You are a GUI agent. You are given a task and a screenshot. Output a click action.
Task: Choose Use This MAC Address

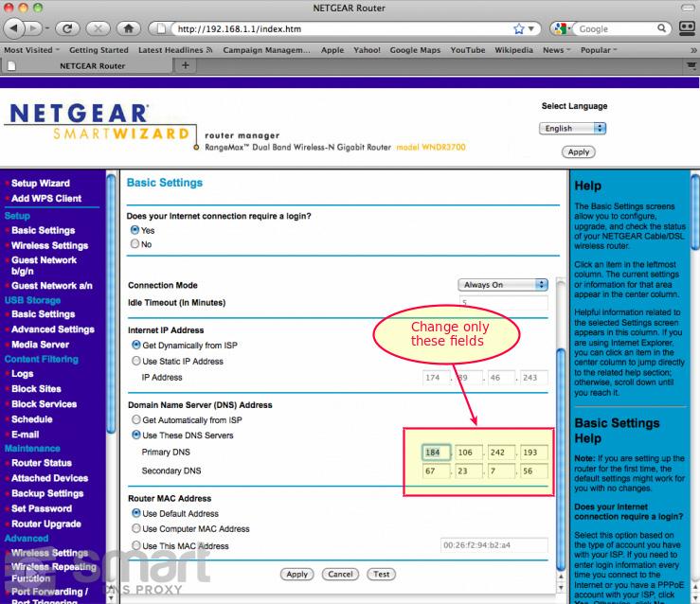pyautogui.click(x=136, y=545)
